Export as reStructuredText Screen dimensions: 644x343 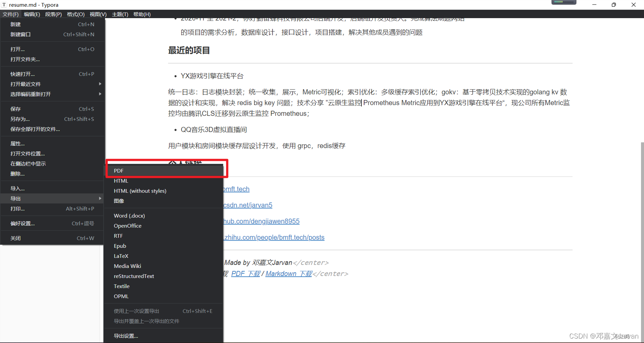point(164,276)
